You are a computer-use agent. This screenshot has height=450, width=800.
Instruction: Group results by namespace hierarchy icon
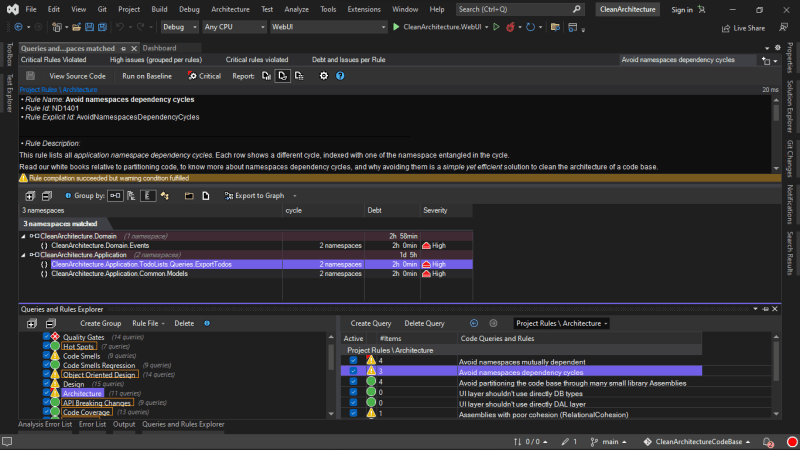coord(131,196)
